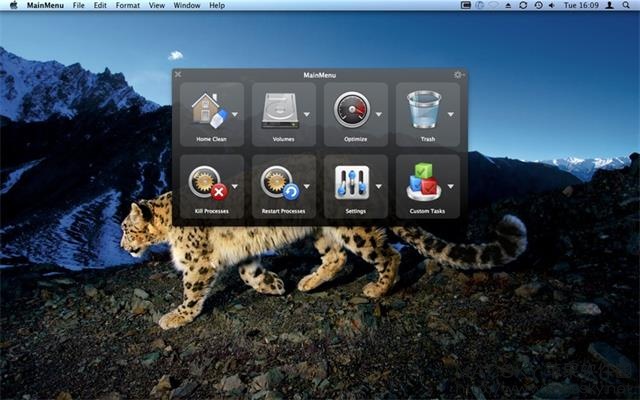This screenshot has height=400, width=640.
Task: Click the Volumes label
Action: [283, 139]
